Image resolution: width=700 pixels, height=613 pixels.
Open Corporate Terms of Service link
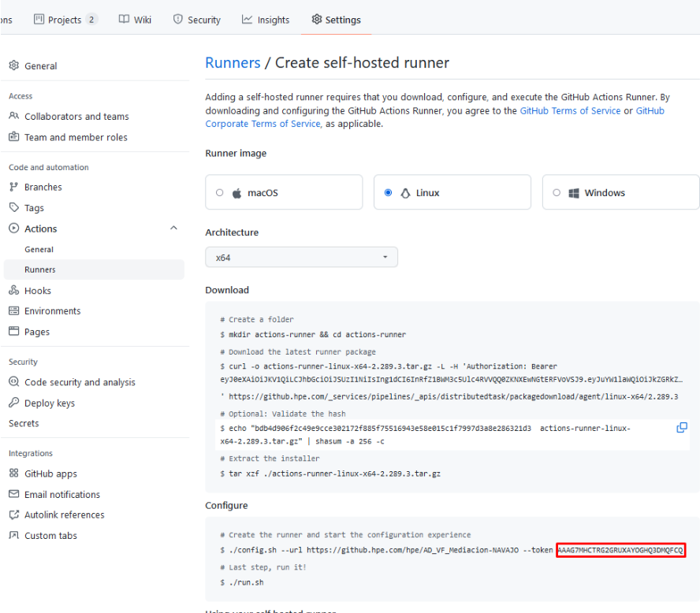263,124
